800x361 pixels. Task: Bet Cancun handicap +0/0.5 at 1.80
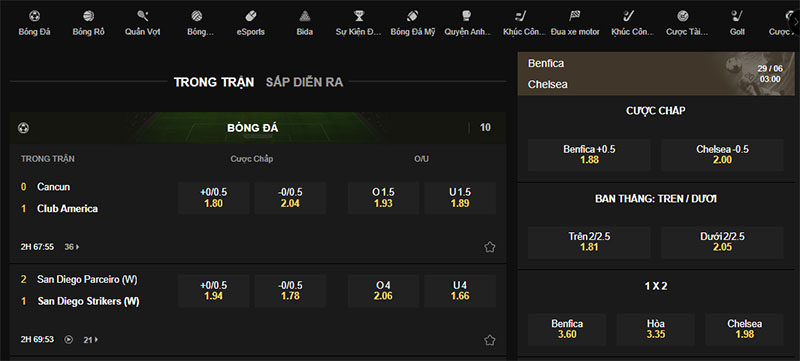click(213, 198)
